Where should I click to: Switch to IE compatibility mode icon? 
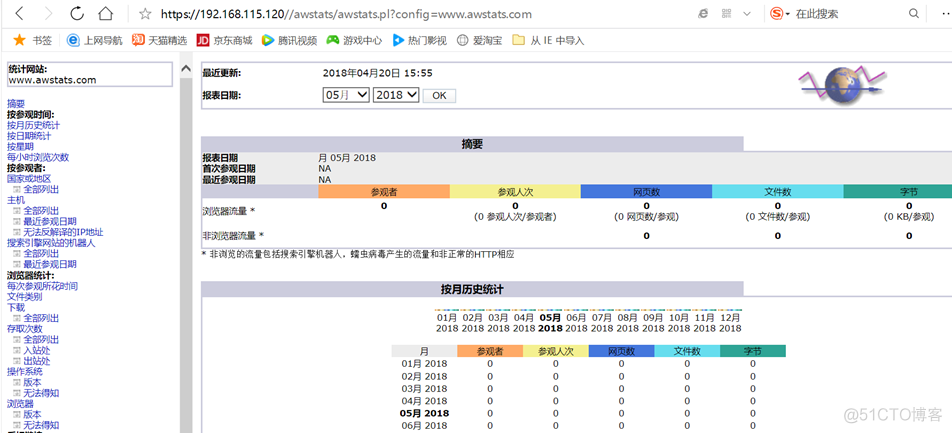coord(701,13)
